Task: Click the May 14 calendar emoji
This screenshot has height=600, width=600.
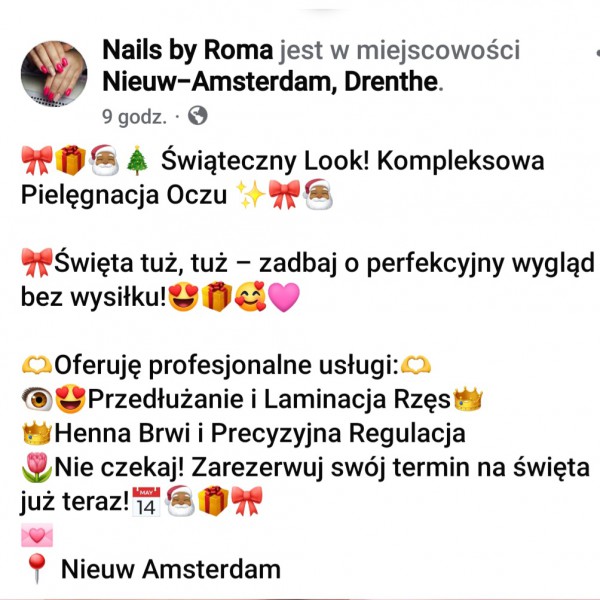Action: point(146,501)
